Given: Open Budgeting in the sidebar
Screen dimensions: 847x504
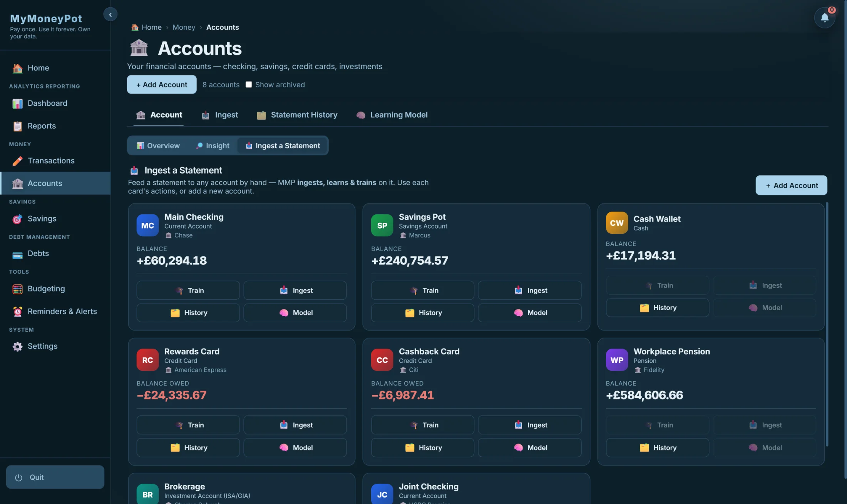Looking at the screenshot, I should (x=55, y=289).
